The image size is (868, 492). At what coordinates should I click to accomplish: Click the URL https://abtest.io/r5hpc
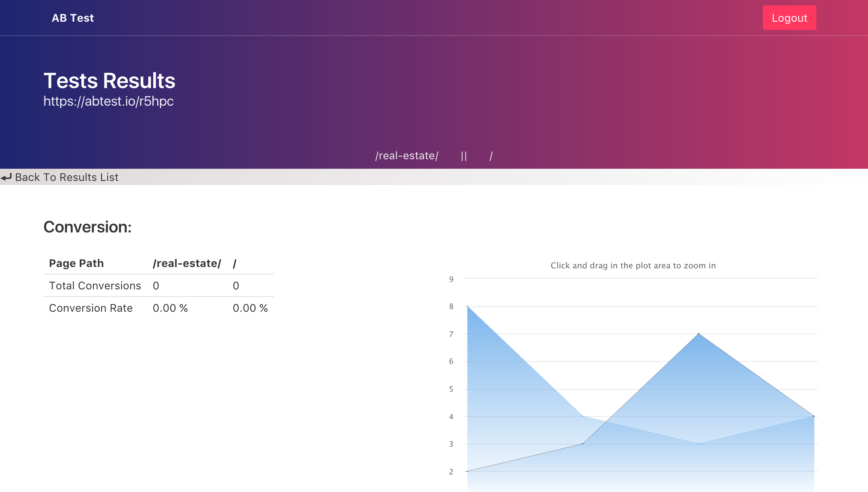click(x=108, y=101)
